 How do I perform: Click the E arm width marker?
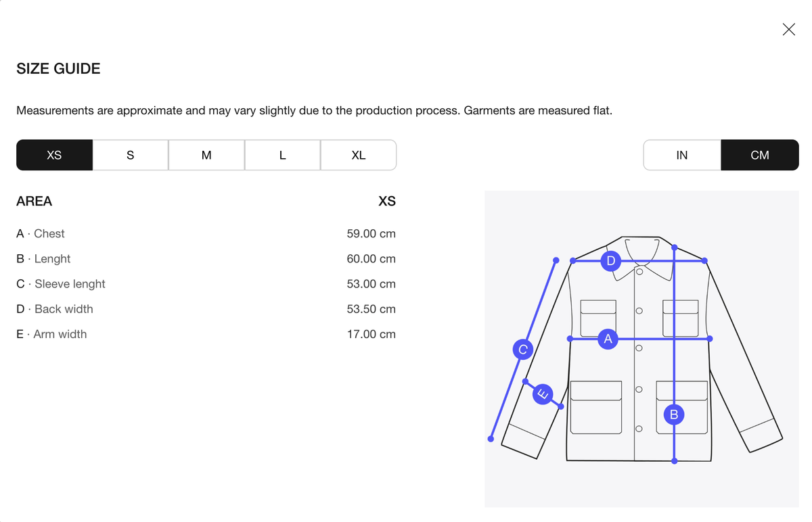point(543,394)
